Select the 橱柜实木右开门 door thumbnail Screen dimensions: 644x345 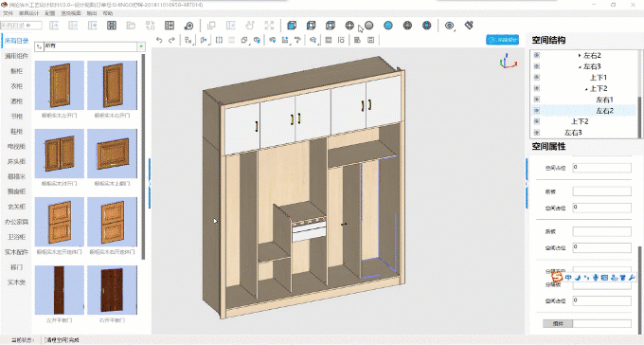[x=112, y=85]
